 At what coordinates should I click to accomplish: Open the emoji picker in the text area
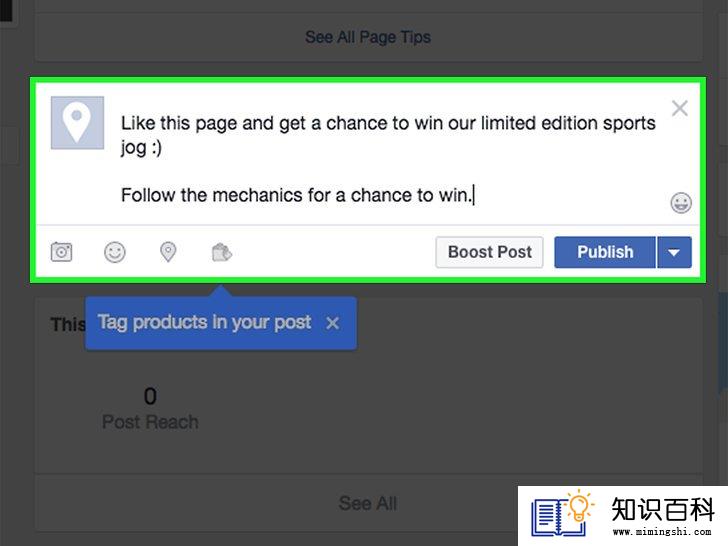(x=681, y=203)
